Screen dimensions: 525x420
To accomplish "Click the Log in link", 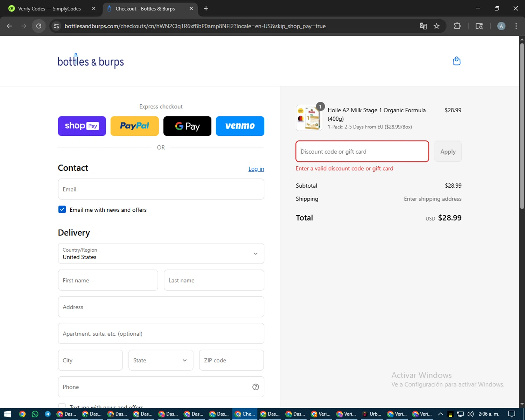I will click(x=256, y=169).
